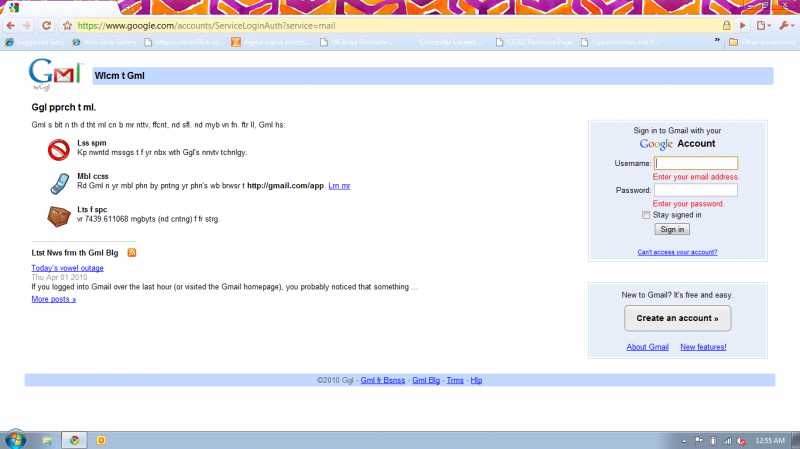Click the mobile phone icon next to Mbl ccss
800x449 pixels.
coord(60,184)
